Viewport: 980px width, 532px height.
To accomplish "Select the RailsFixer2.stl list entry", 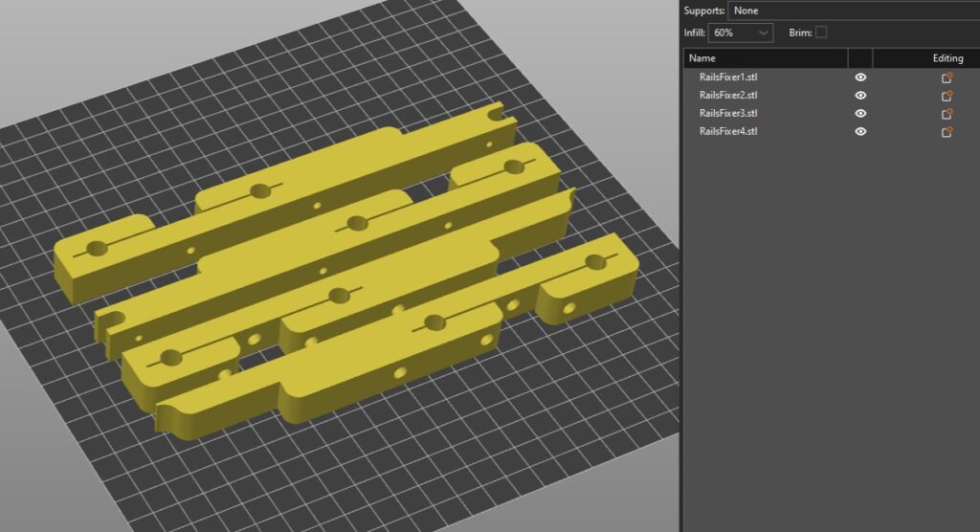I will point(728,96).
